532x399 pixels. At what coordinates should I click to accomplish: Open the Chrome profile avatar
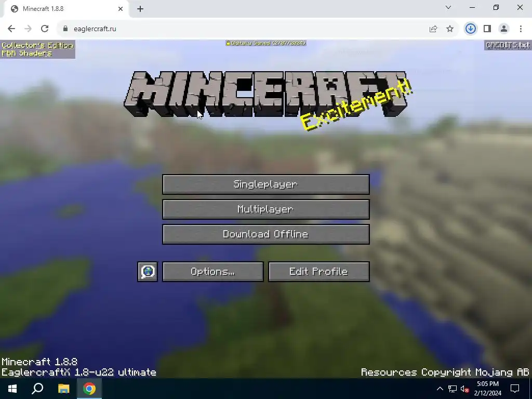tap(504, 29)
